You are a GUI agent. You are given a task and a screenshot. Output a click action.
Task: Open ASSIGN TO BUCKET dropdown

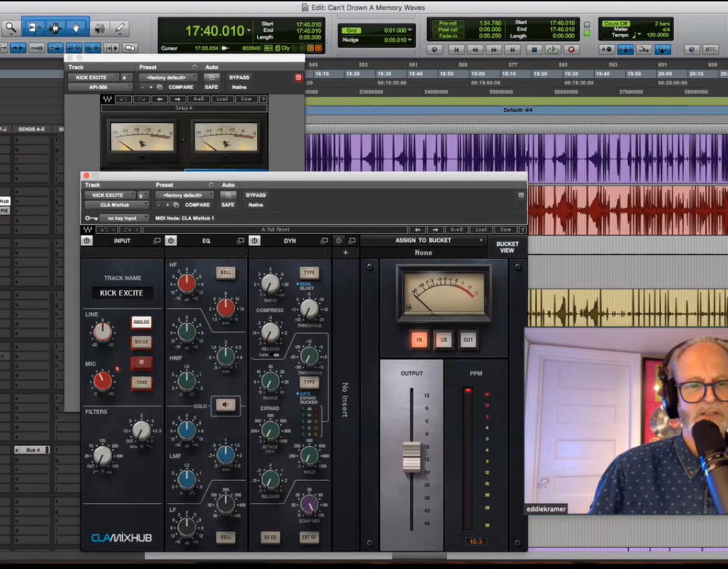click(x=423, y=240)
